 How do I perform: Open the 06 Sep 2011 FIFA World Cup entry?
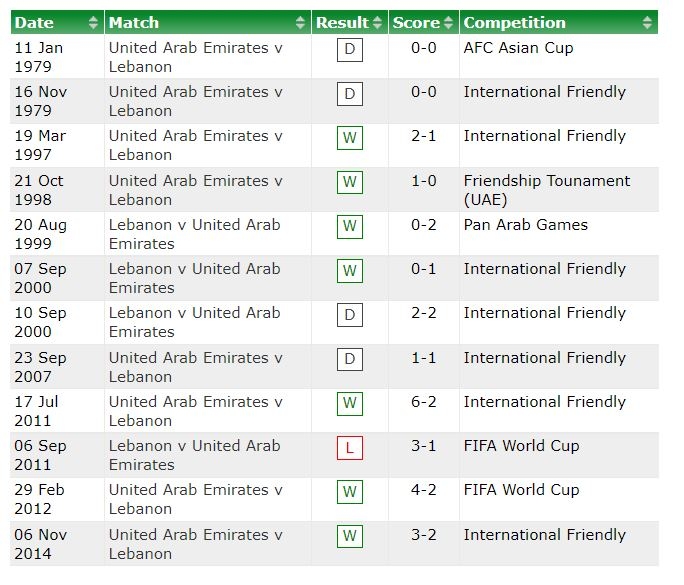[x=521, y=446]
